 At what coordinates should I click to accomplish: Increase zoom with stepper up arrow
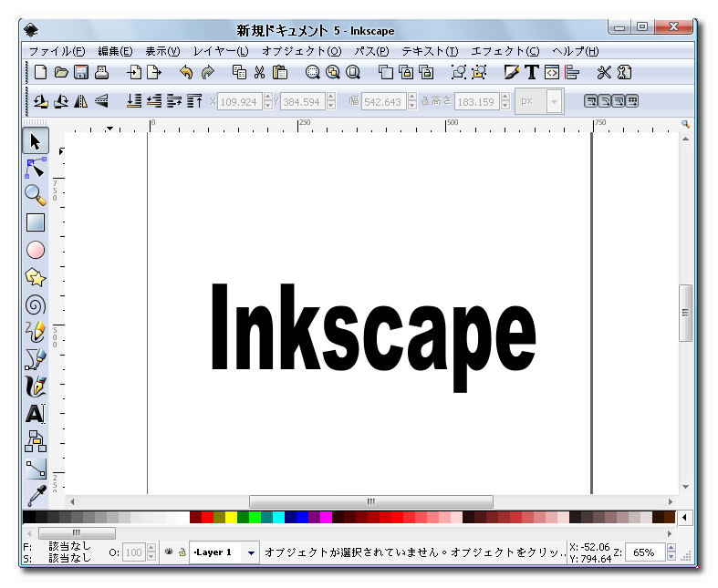click(671, 548)
